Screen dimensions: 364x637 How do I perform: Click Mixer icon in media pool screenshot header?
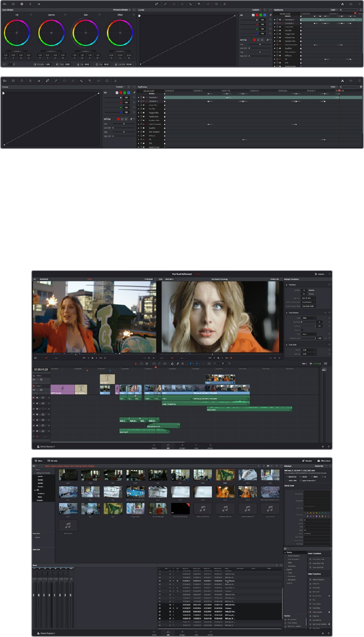click(x=38, y=461)
